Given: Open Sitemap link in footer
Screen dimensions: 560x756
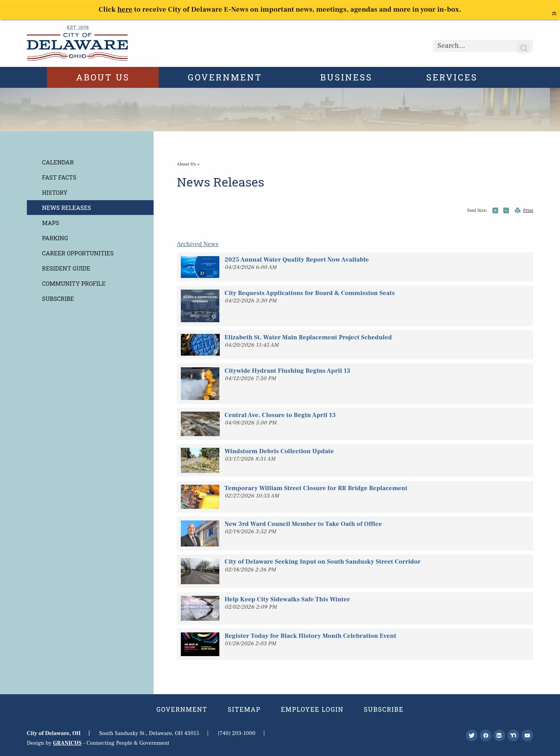Looking at the screenshot, I should point(244,709).
